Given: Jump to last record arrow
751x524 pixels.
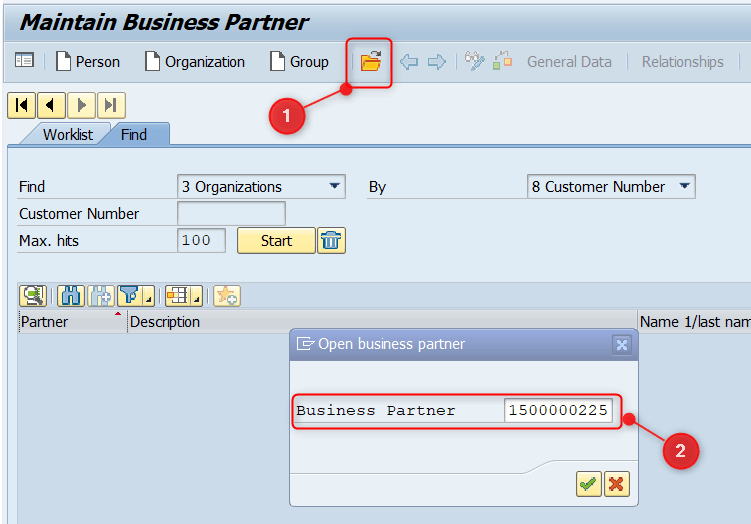Looking at the screenshot, I should click(111, 105).
